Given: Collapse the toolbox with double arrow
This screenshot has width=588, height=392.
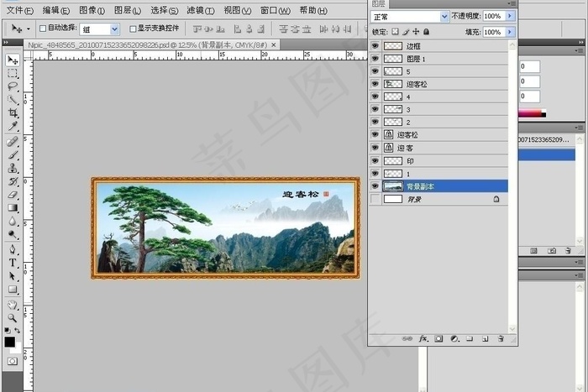Looking at the screenshot, I should pos(5,43).
